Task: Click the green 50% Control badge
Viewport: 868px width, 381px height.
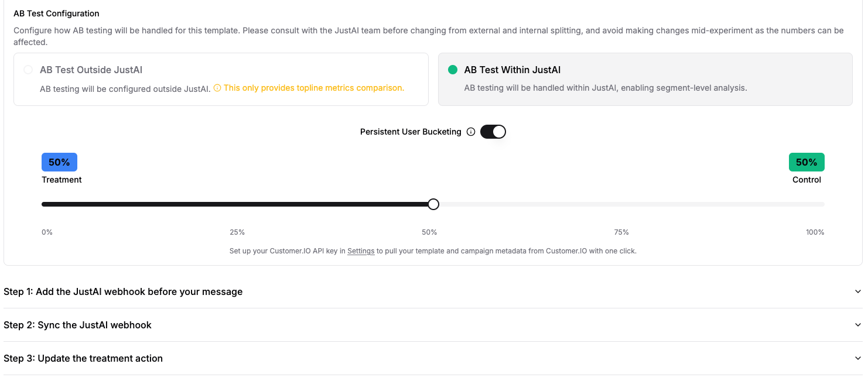Action: click(807, 162)
